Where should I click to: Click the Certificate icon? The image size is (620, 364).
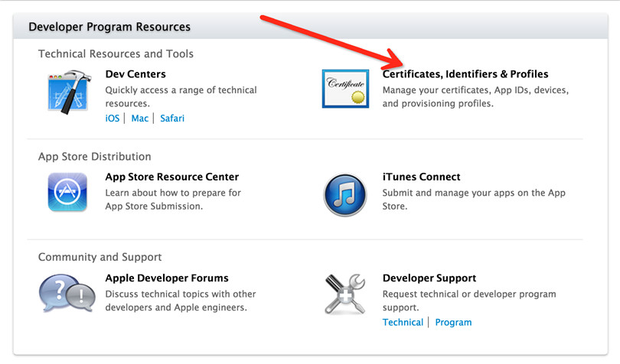(x=345, y=89)
